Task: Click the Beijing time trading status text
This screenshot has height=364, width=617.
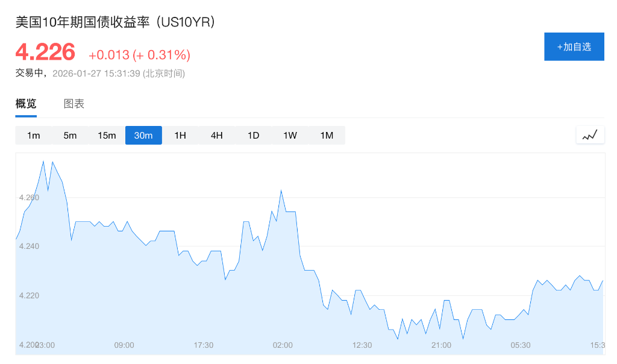Action: pyautogui.click(x=99, y=74)
